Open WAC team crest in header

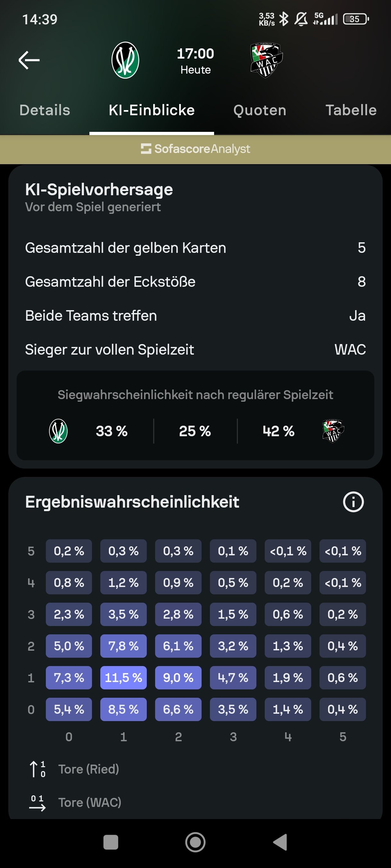266,60
